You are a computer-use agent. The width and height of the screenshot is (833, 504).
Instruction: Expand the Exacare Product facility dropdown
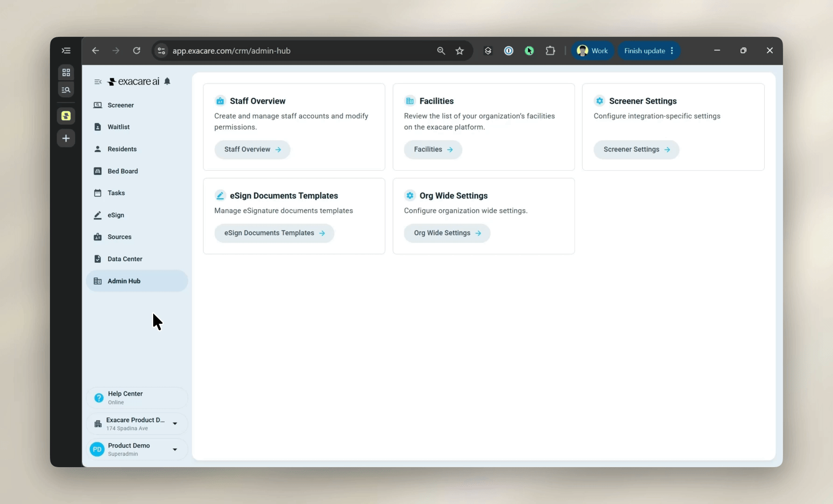coord(175,424)
